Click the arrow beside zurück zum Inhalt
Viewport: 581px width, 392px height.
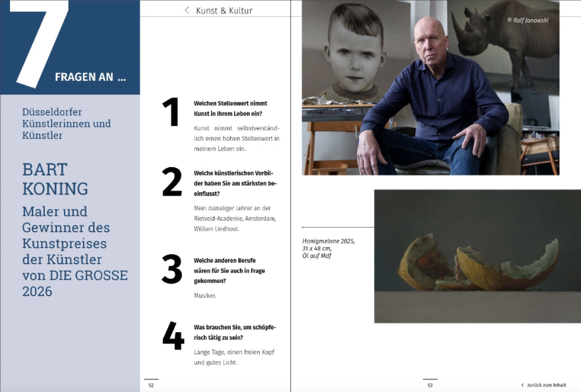point(522,385)
